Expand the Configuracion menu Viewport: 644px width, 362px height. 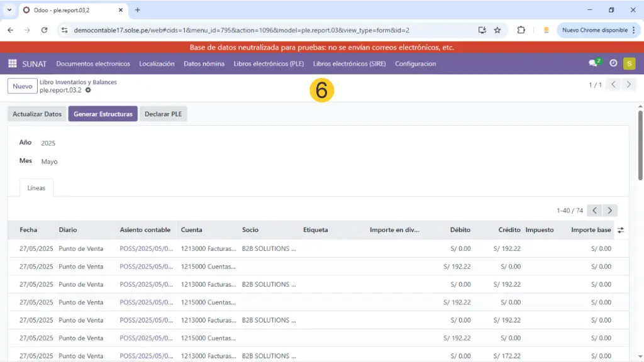click(x=415, y=63)
